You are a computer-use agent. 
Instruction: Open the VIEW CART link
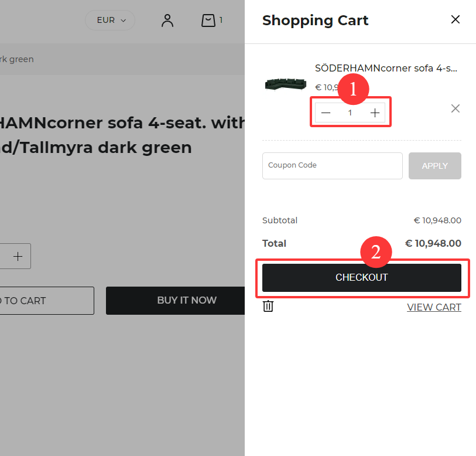tap(434, 307)
